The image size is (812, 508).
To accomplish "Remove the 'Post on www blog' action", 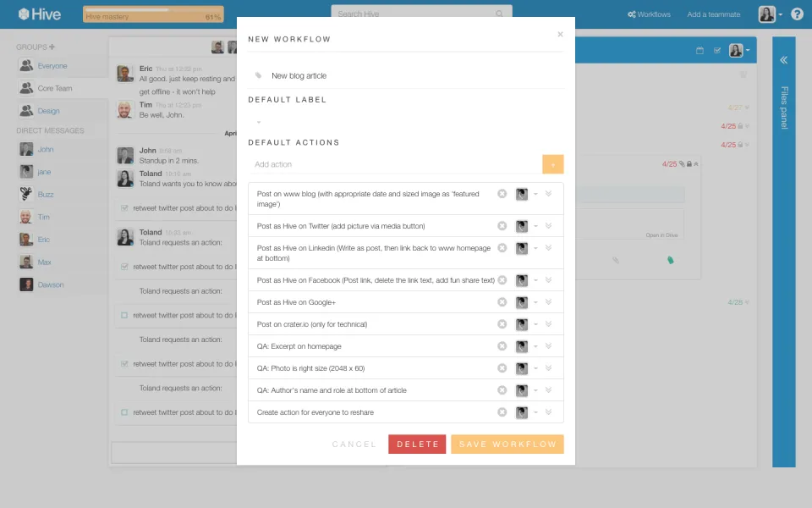I will (x=502, y=194).
